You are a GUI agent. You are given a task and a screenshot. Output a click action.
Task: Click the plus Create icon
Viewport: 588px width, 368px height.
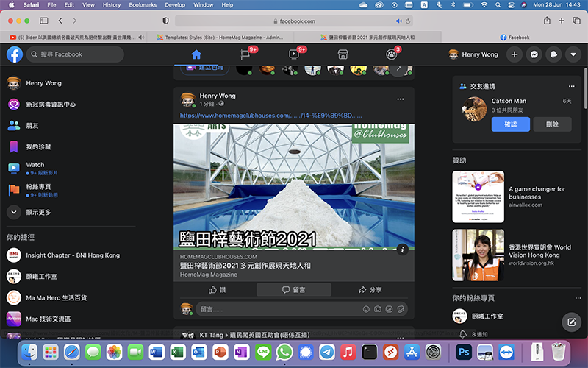(514, 54)
